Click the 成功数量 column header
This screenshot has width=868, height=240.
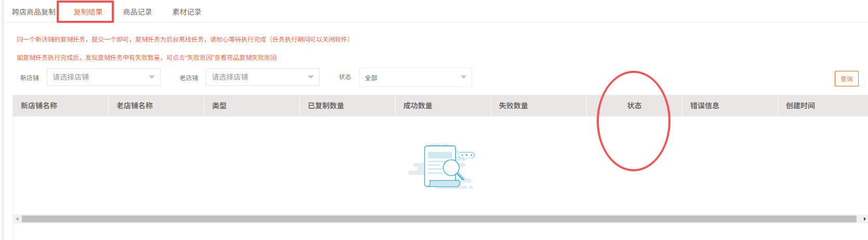(418, 106)
